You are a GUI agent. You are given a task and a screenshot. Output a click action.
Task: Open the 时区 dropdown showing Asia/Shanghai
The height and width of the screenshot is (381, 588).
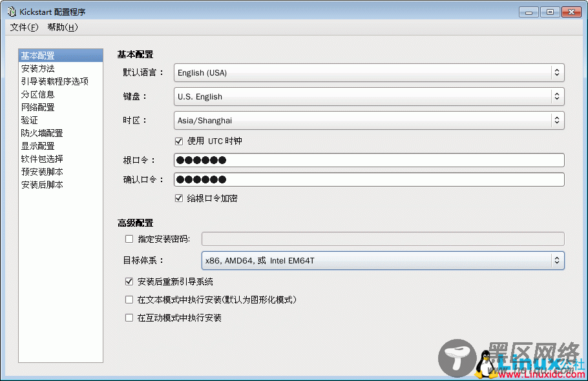369,120
